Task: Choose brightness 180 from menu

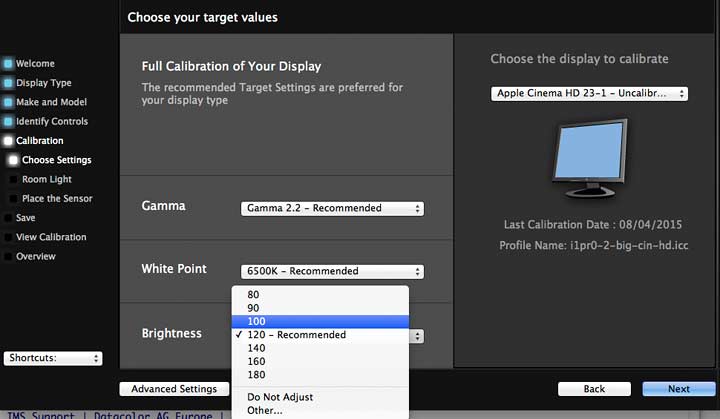Action: pyautogui.click(x=320, y=374)
